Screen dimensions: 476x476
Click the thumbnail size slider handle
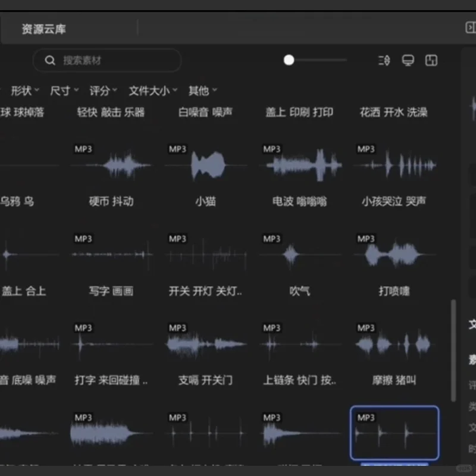pyautogui.click(x=289, y=60)
